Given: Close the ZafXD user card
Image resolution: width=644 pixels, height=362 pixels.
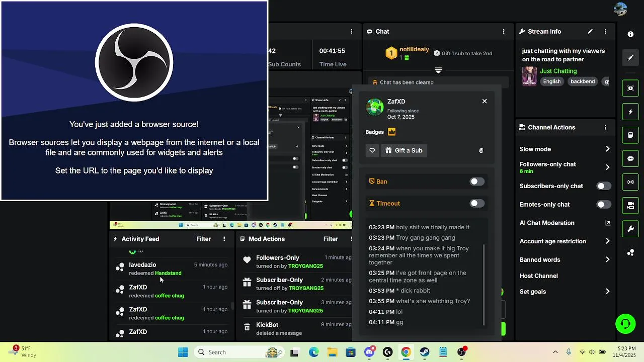Looking at the screenshot, I should click(485, 101).
